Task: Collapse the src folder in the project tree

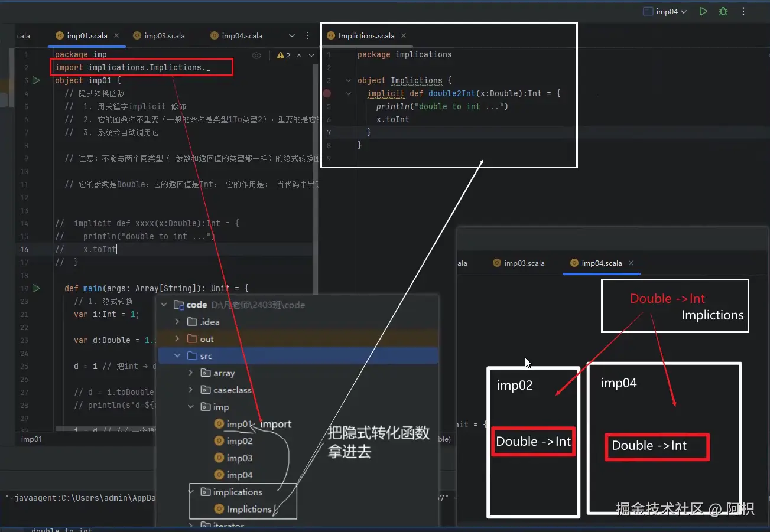Action: (x=177, y=355)
